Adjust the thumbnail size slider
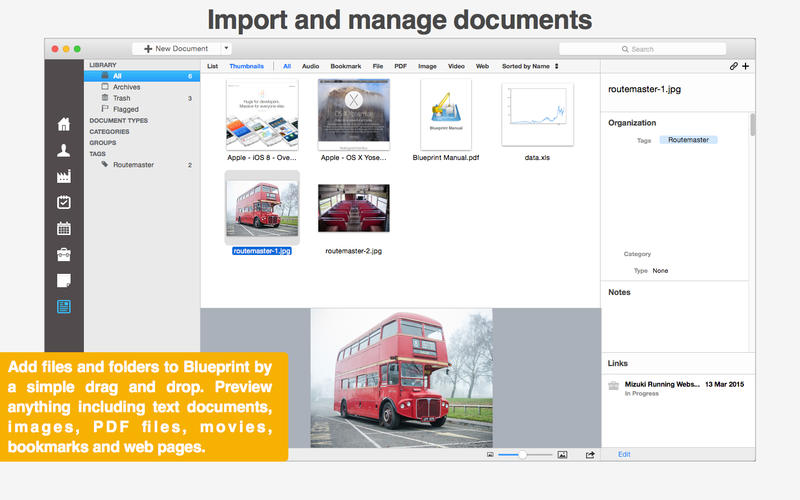 coord(522,454)
